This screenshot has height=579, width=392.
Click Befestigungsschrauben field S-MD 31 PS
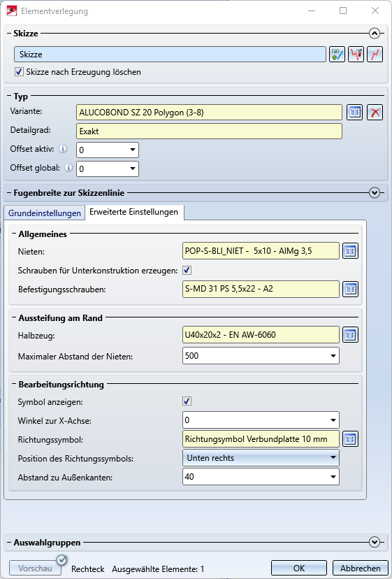tap(261, 289)
